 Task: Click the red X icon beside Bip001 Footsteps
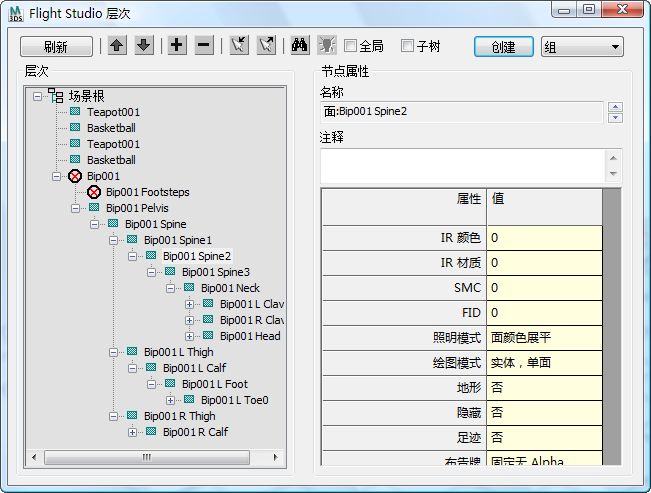[x=94, y=192]
